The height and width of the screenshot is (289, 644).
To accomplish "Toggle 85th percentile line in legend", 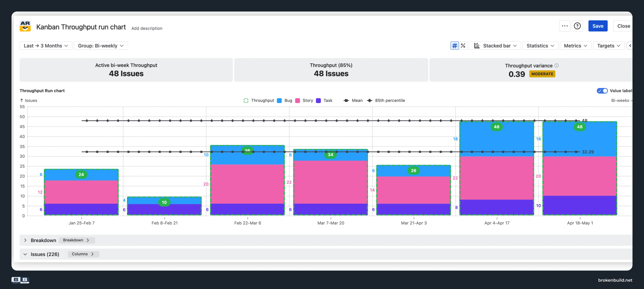I will pyautogui.click(x=386, y=100).
